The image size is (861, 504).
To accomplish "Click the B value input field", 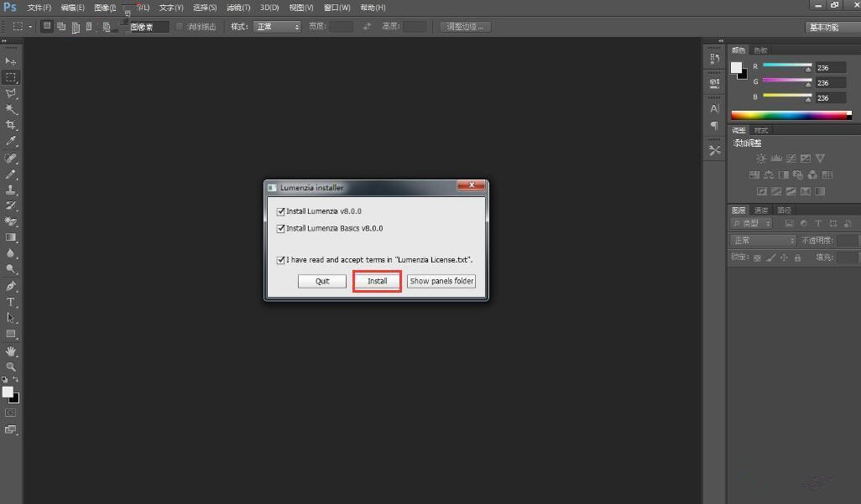I will pos(831,98).
